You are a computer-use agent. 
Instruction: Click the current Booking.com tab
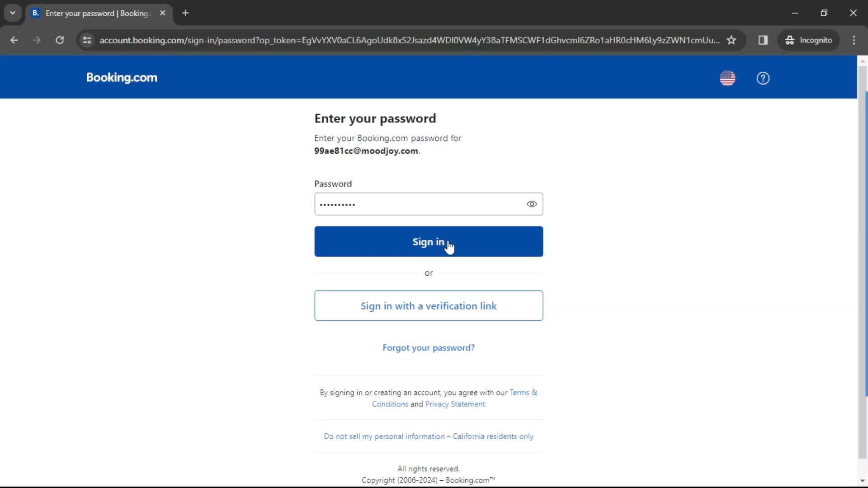pos(97,13)
